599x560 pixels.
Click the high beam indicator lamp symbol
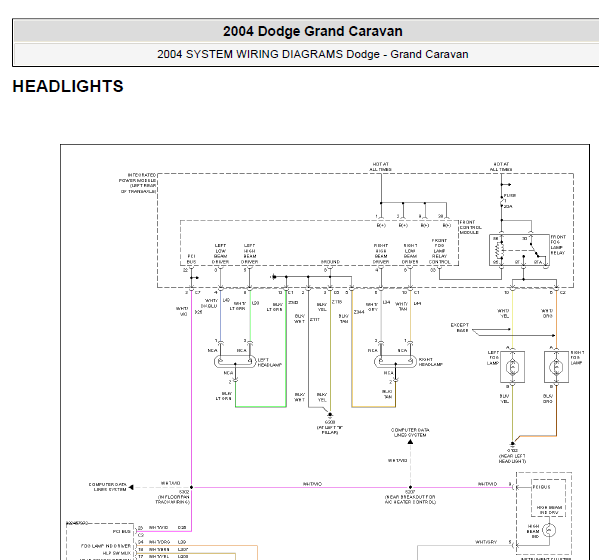549,531
